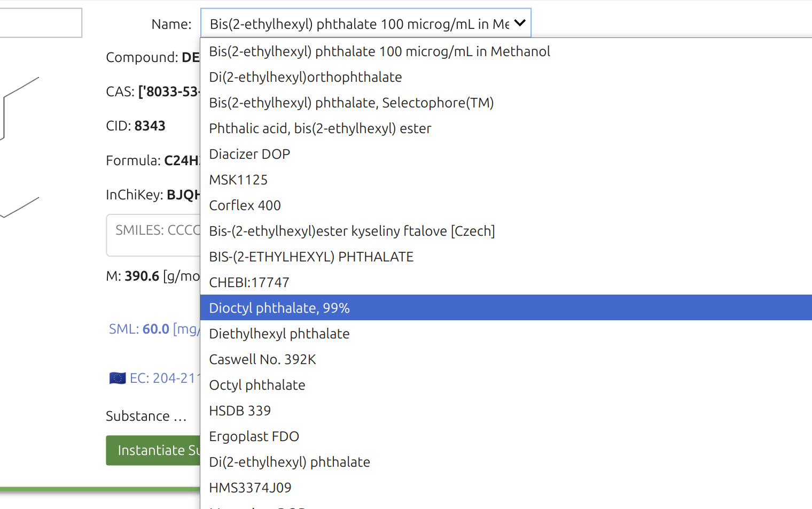Click the Formula C24H value
812x509 pixels.
(182, 160)
